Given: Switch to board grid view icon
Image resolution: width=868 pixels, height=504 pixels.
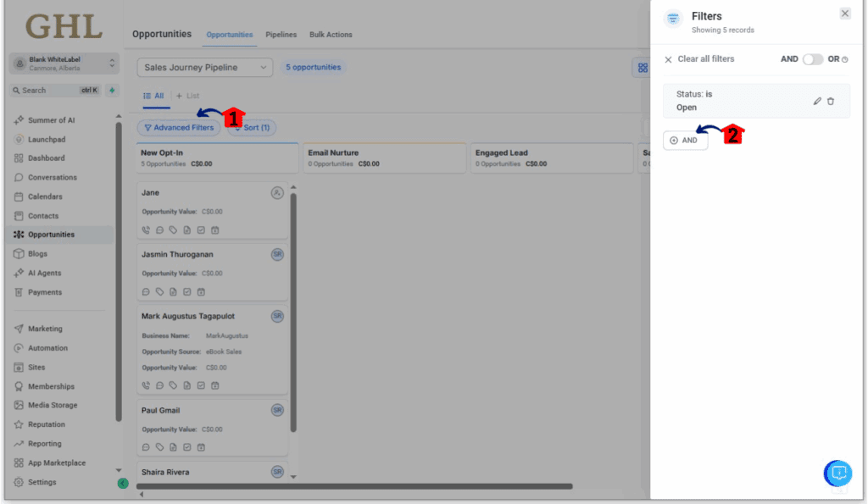Looking at the screenshot, I should pyautogui.click(x=643, y=68).
